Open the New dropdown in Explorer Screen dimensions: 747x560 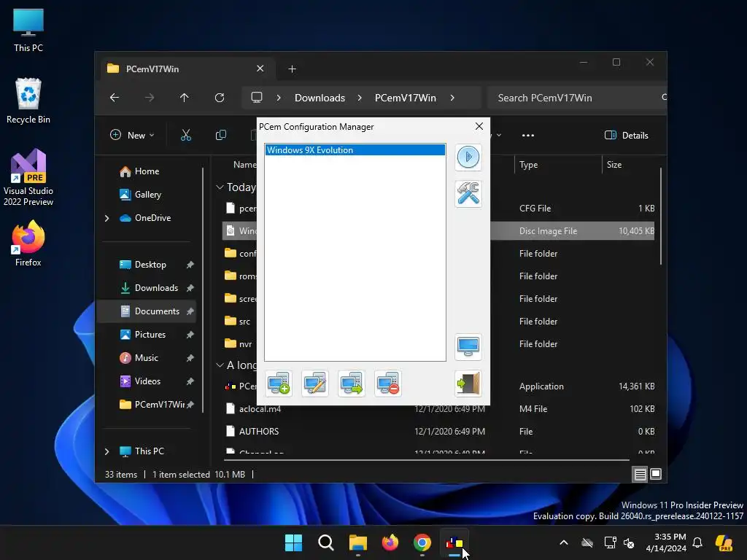[132, 135]
